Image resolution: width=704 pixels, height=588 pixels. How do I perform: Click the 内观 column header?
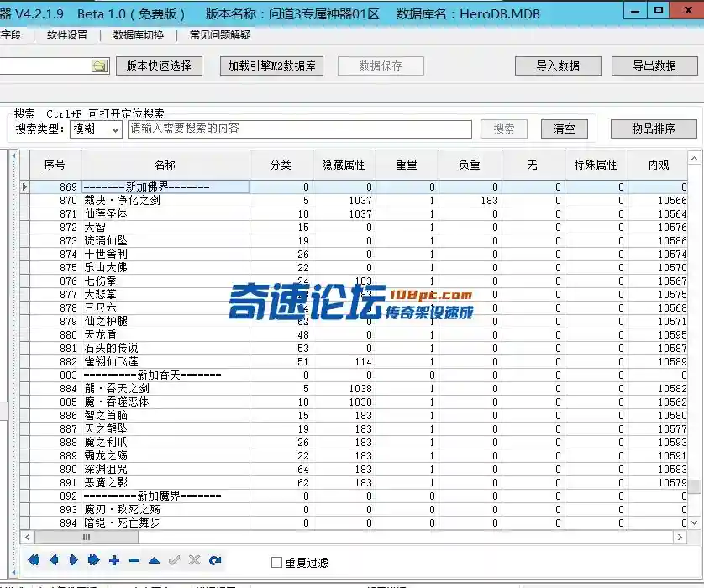click(x=658, y=165)
